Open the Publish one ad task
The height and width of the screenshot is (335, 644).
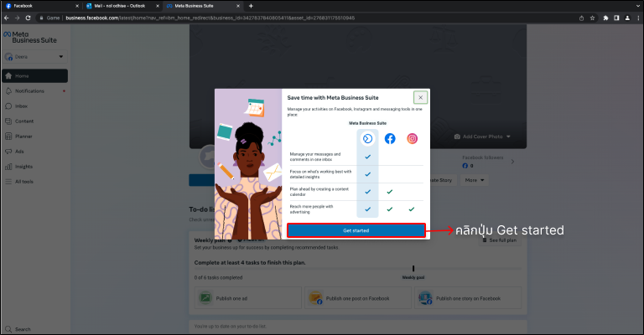[x=247, y=298]
